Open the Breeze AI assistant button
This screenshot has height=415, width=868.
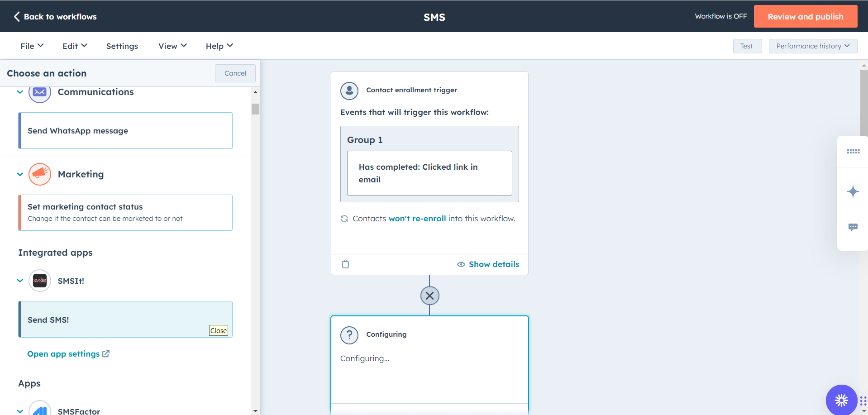(x=841, y=400)
